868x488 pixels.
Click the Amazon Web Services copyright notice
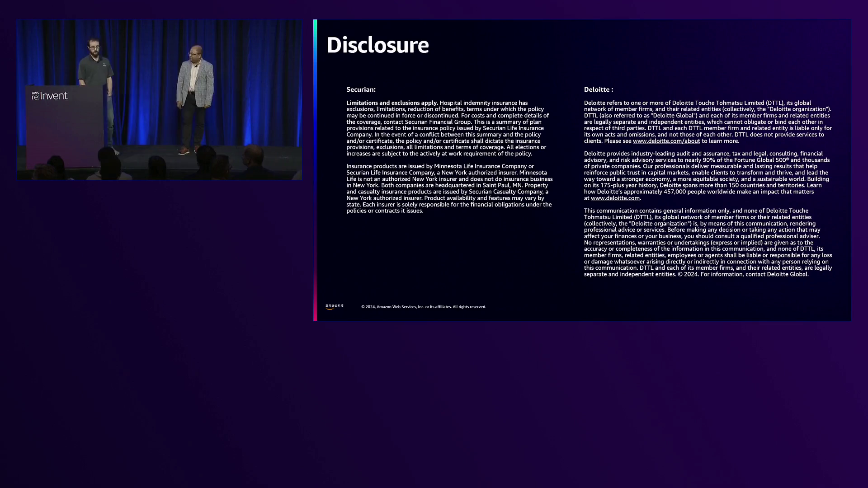pyautogui.click(x=424, y=307)
